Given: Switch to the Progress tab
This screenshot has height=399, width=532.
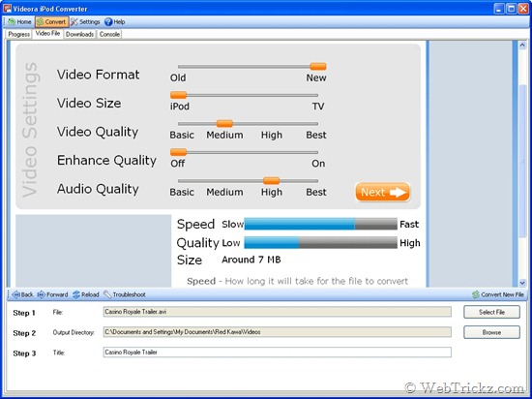Looking at the screenshot, I should point(18,34).
